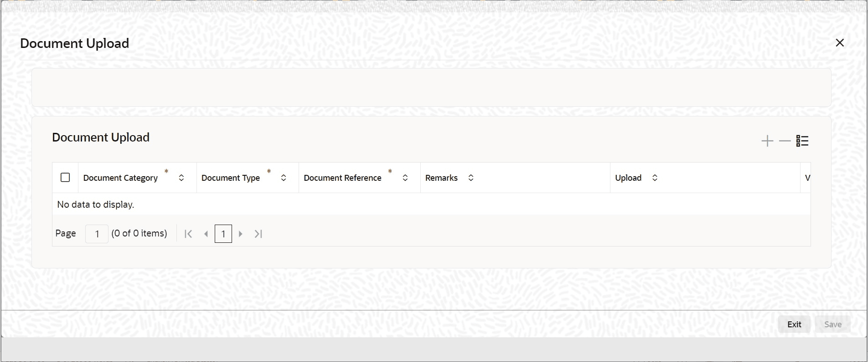The image size is (868, 362).
Task: Go to first page of results
Action: coord(188,234)
